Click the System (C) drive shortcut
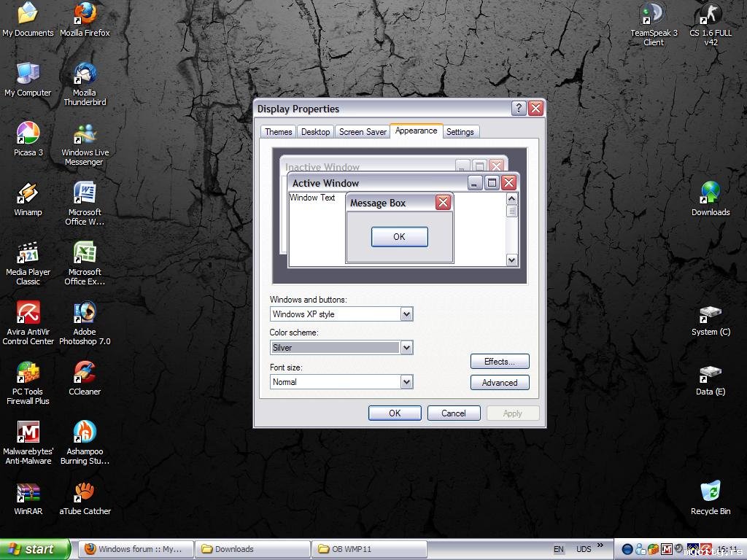 click(711, 319)
